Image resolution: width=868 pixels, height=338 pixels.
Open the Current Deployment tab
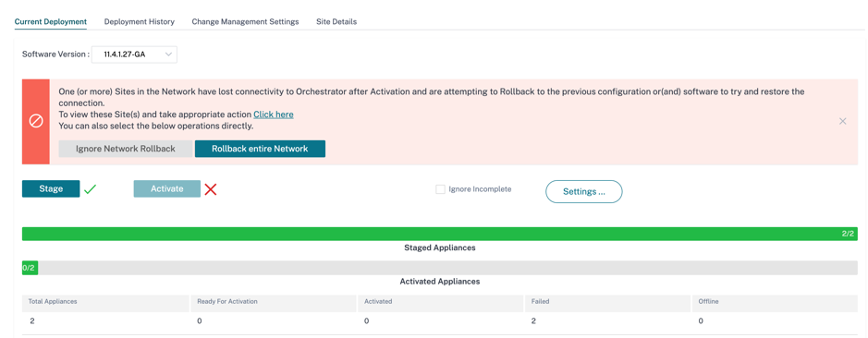click(50, 21)
